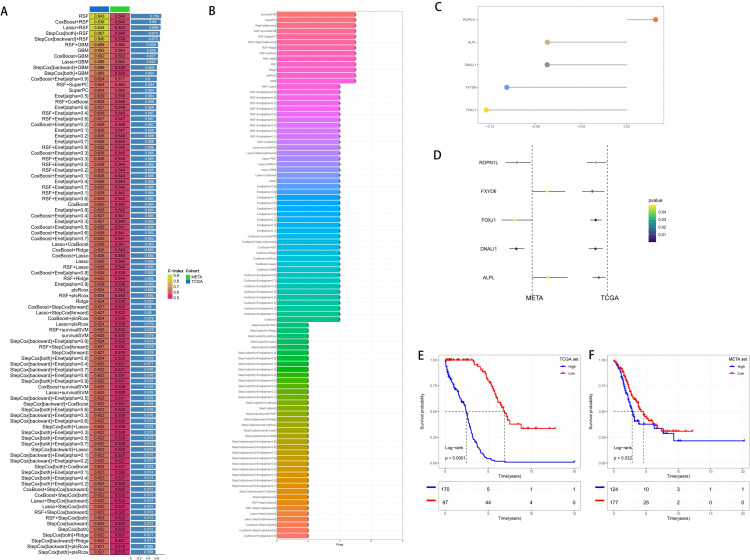Click risk table value 170 in panel E
The image size is (750, 560).
[445, 489]
